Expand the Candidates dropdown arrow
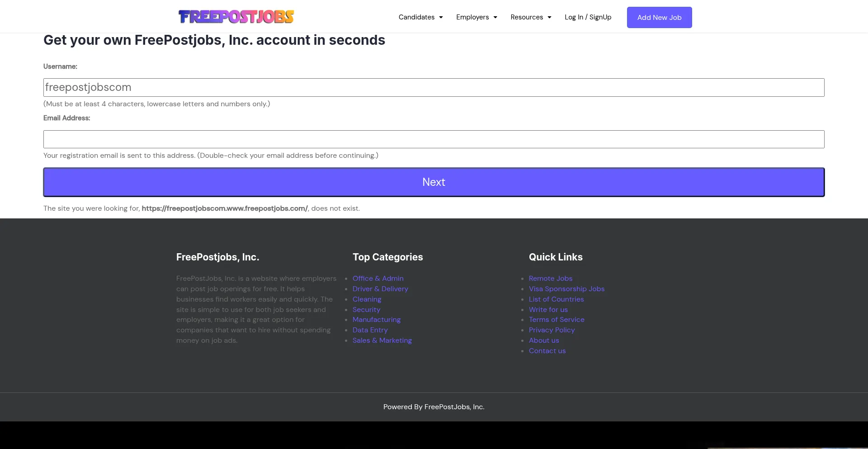868x449 pixels. coord(441,17)
